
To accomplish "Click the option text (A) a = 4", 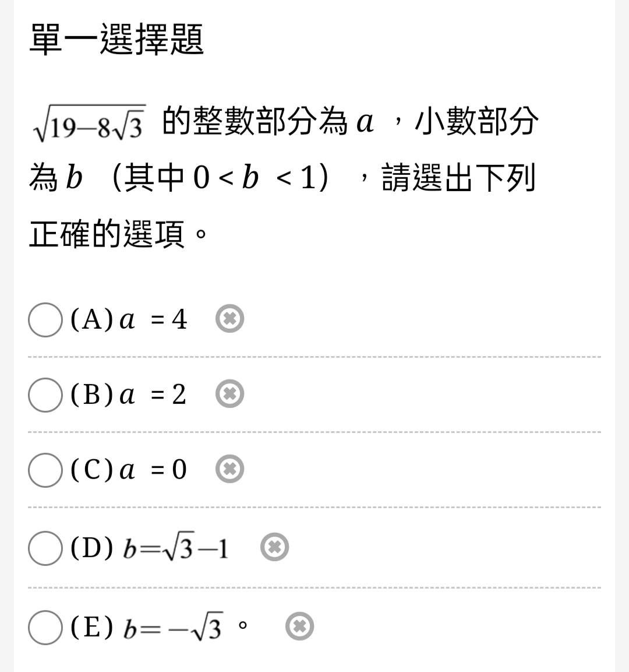I will (129, 319).
